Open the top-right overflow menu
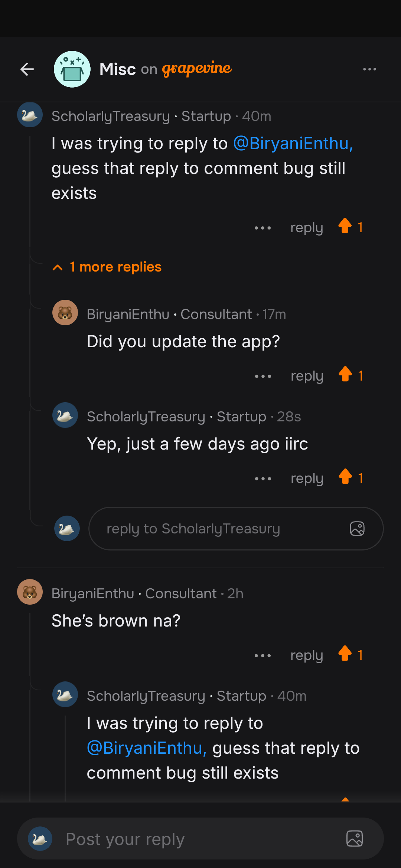Screen dimensions: 401x868 click(x=370, y=69)
